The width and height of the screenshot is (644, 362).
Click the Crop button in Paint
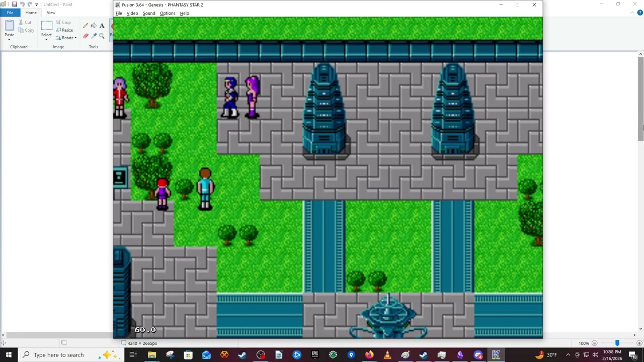(x=63, y=22)
